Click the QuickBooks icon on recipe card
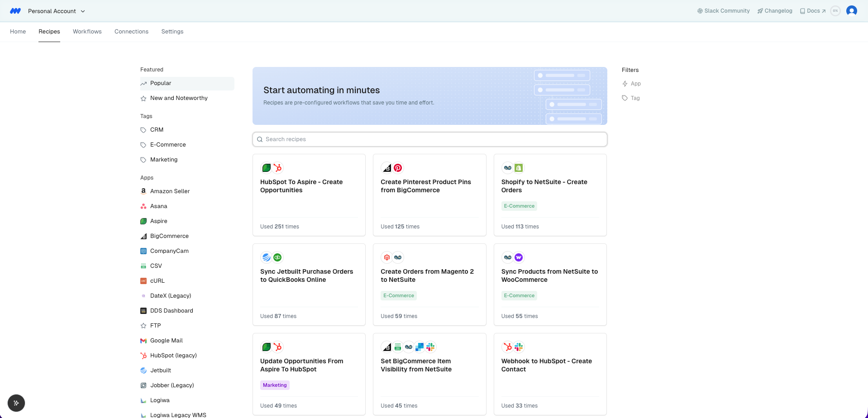 tap(277, 257)
